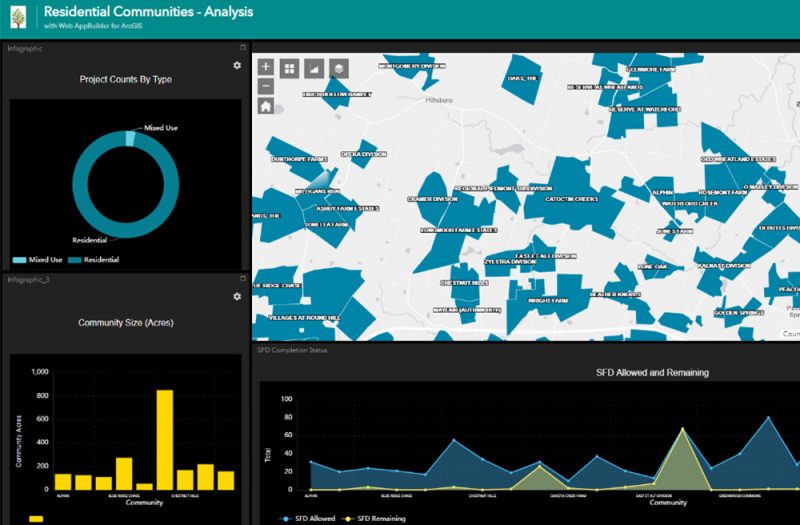Click the SFD Allowed and Remaining heading
This screenshot has width=800, height=525.
pyautogui.click(x=652, y=372)
